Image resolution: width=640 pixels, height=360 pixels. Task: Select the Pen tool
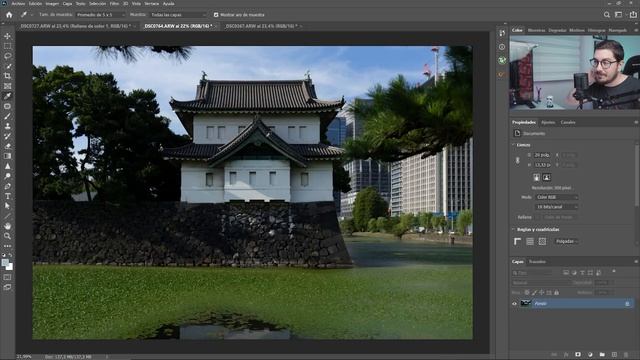pyautogui.click(x=7, y=186)
